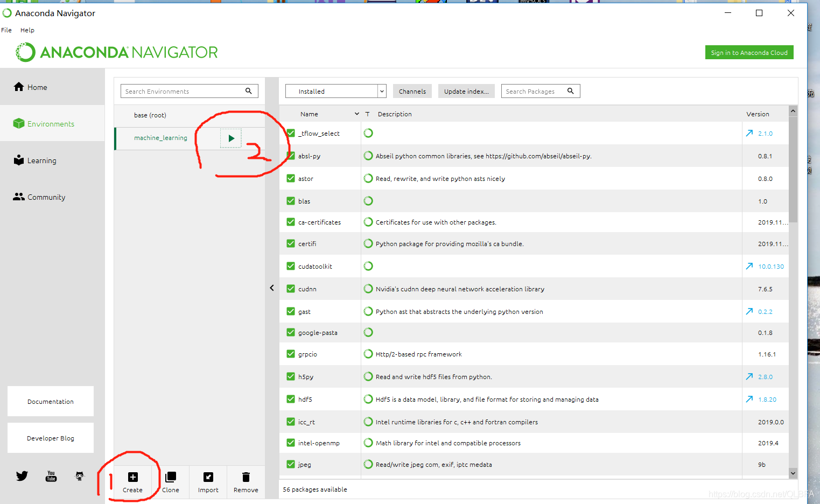This screenshot has width=820, height=504.
Task: Click the upgrade arrow icon for _tflow_select
Action: 749,133
